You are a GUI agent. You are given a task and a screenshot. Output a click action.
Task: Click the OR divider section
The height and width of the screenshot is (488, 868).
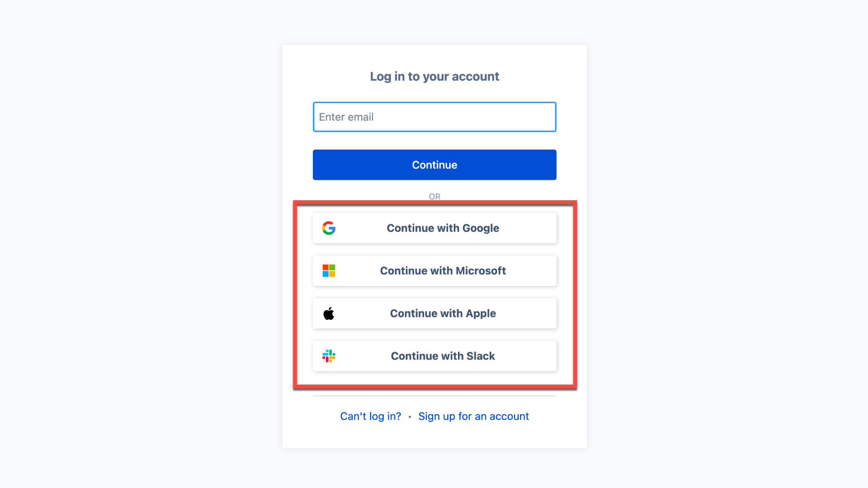coord(434,197)
